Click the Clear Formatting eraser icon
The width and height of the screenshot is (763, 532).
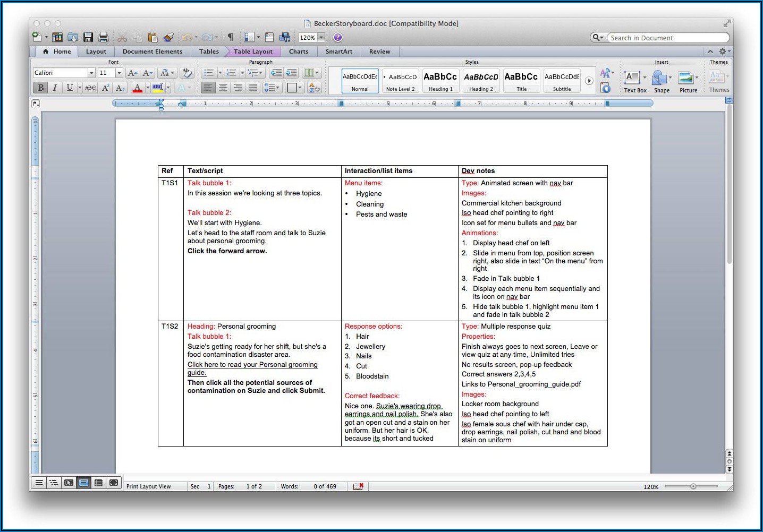186,73
